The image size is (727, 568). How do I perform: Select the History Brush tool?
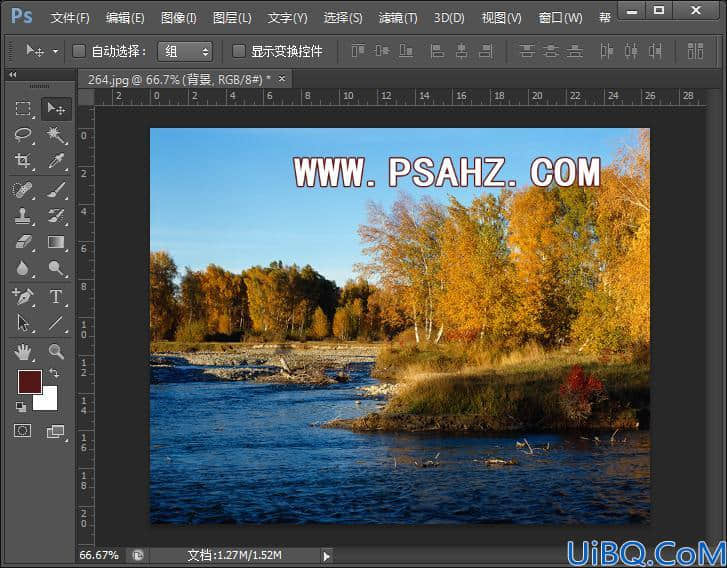57,216
